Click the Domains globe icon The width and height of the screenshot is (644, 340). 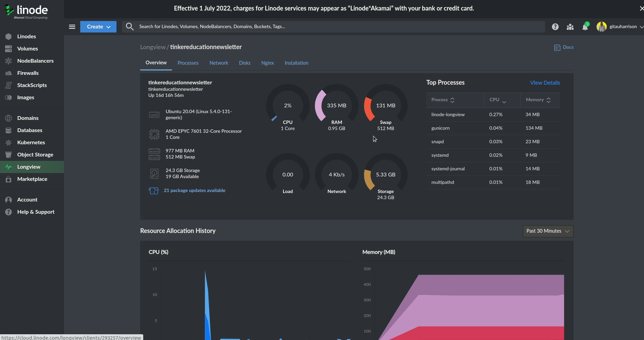8,118
